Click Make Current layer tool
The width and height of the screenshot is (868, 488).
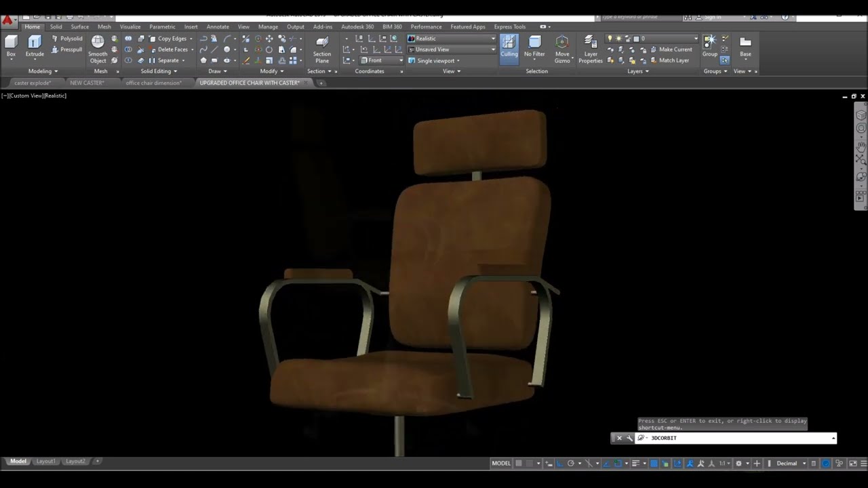tap(671, 49)
